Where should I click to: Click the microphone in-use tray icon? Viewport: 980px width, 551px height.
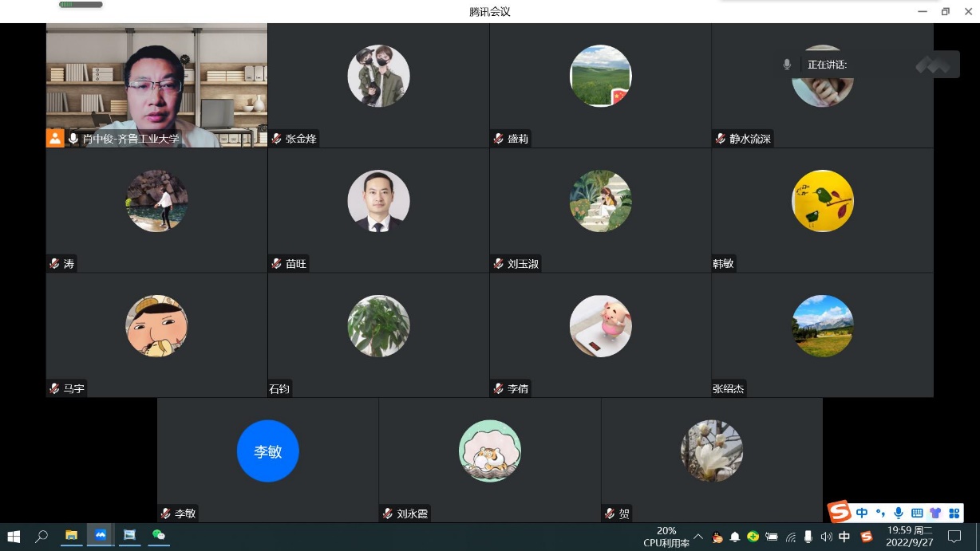(x=808, y=537)
